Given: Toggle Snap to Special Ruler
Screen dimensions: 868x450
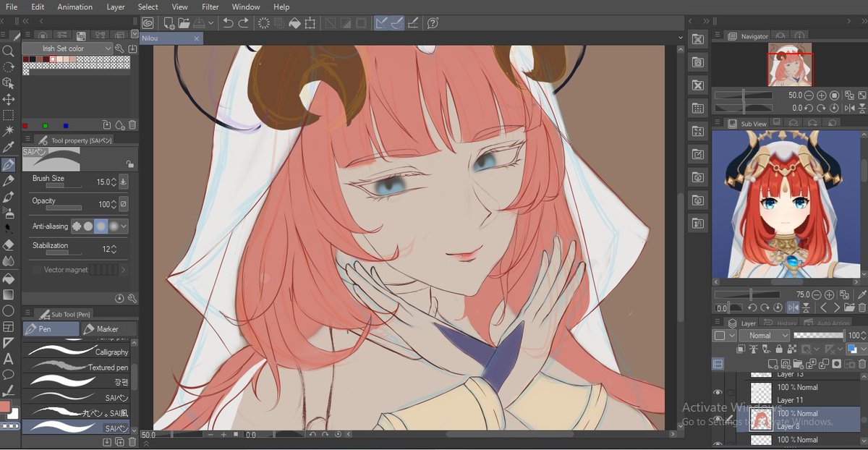Looking at the screenshot, I should click(x=396, y=23).
